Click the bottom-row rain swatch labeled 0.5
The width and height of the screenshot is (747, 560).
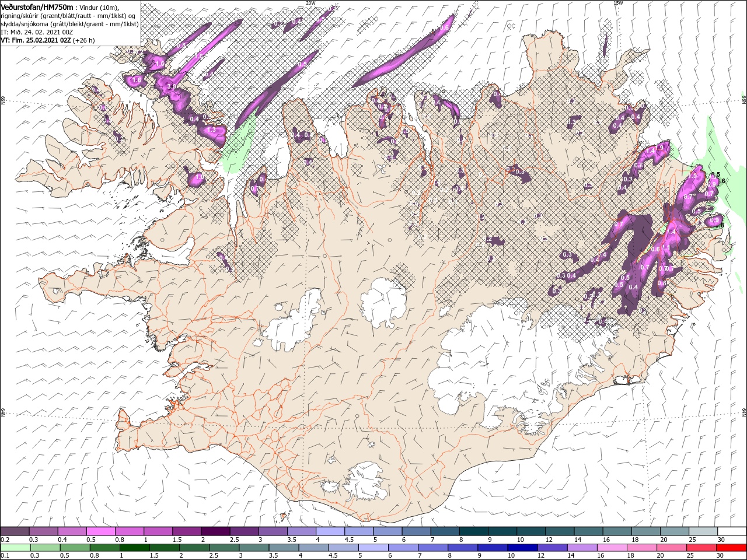tap(75, 548)
